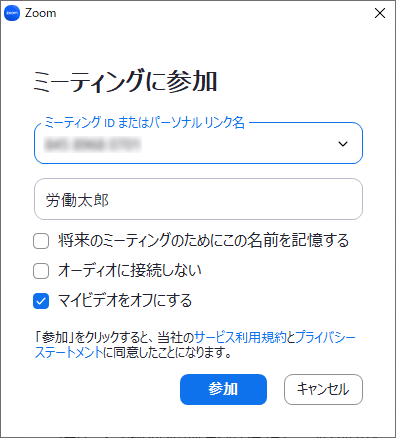Click the マイビデオをオフにする label text

[x=125, y=300]
